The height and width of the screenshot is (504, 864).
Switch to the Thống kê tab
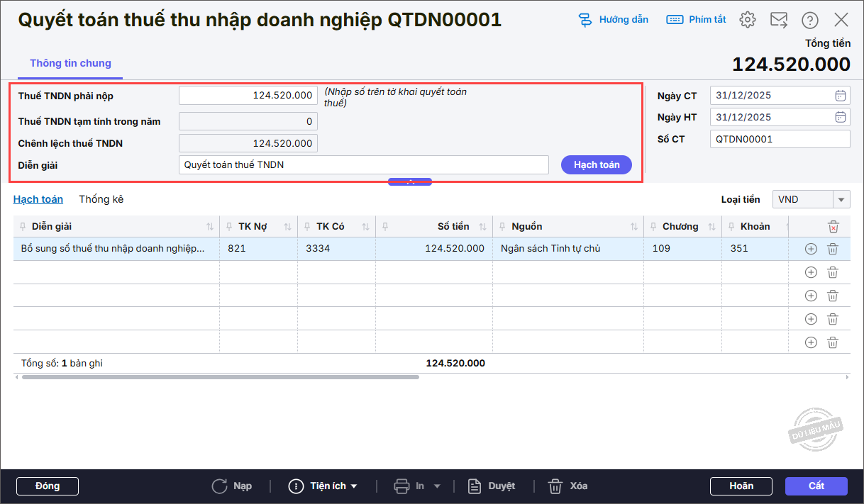pos(101,199)
